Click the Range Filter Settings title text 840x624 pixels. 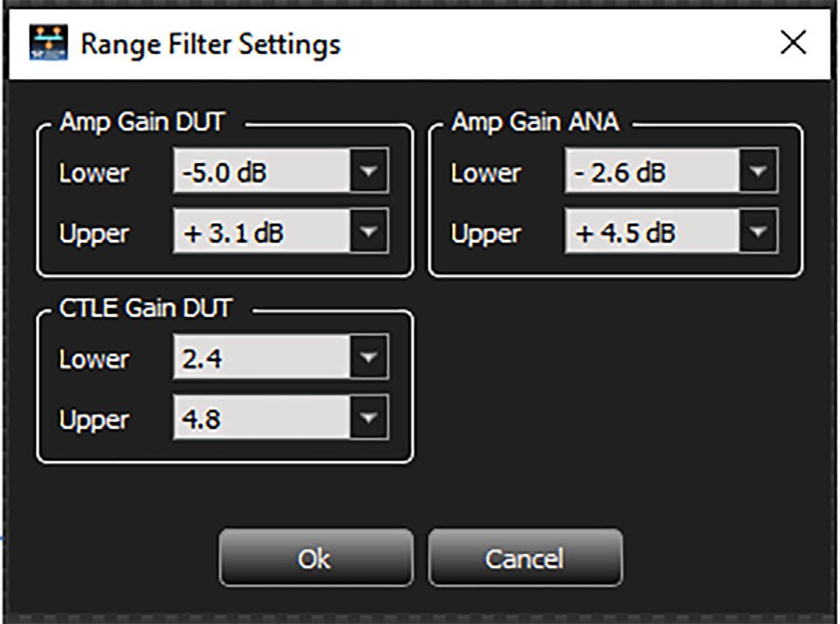(x=211, y=44)
